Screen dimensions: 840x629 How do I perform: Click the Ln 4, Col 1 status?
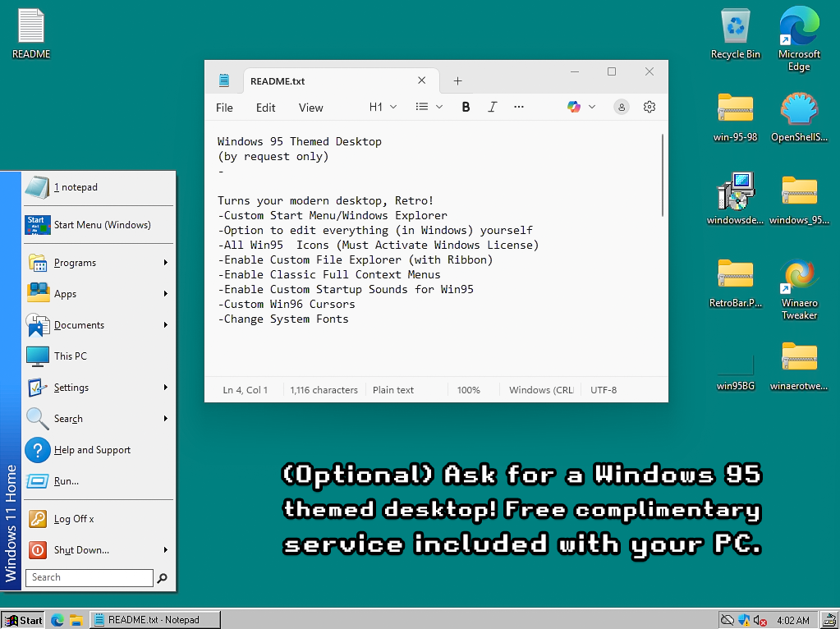coord(246,390)
